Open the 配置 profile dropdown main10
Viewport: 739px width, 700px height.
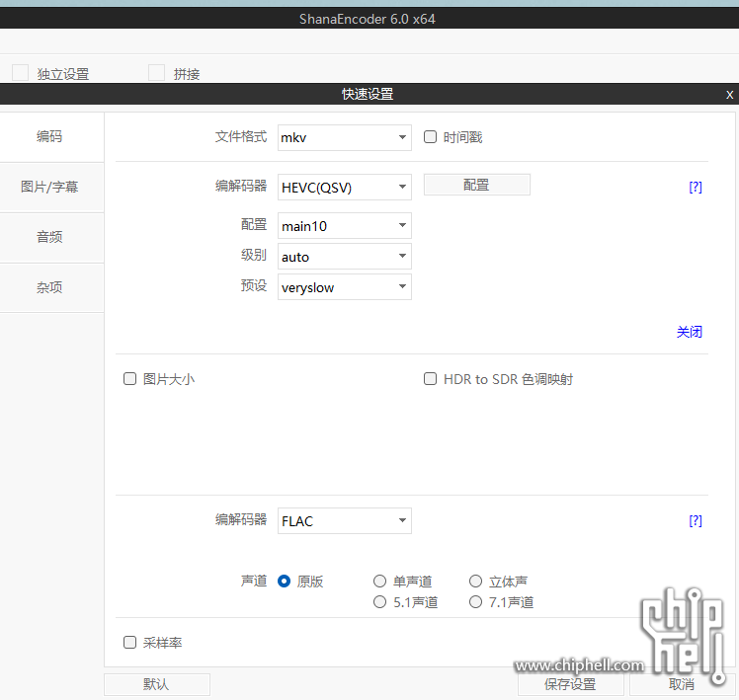pos(345,226)
